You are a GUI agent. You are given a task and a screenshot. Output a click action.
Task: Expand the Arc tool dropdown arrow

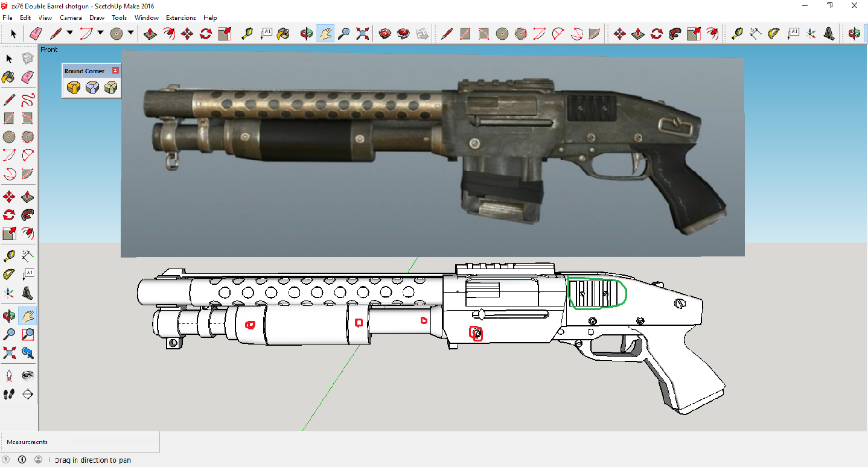pyautogui.click(x=100, y=33)
